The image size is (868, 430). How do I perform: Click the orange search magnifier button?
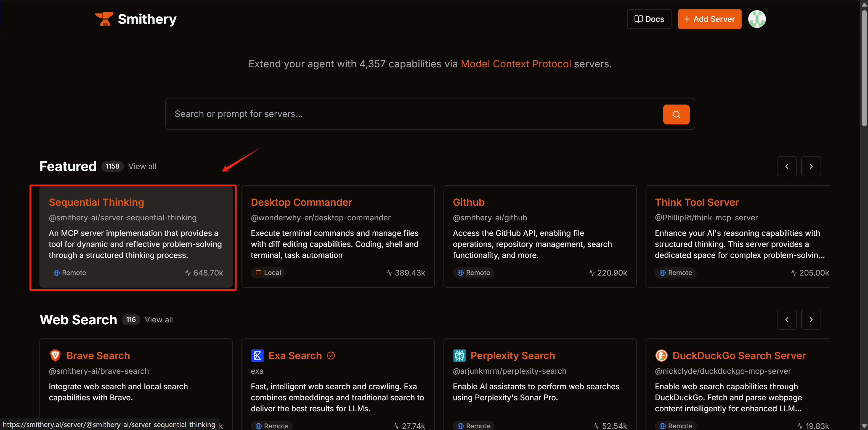(676, 114)
